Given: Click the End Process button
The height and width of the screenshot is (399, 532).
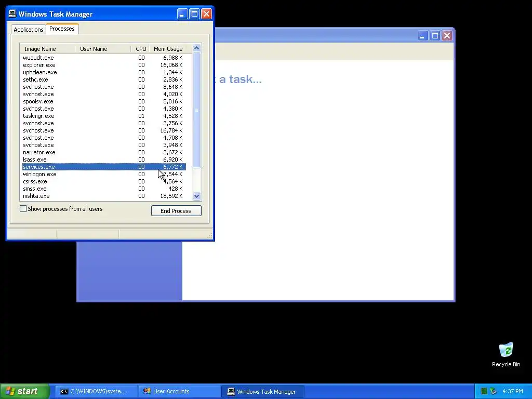Looking at the screenshot, I should point(176,211).
